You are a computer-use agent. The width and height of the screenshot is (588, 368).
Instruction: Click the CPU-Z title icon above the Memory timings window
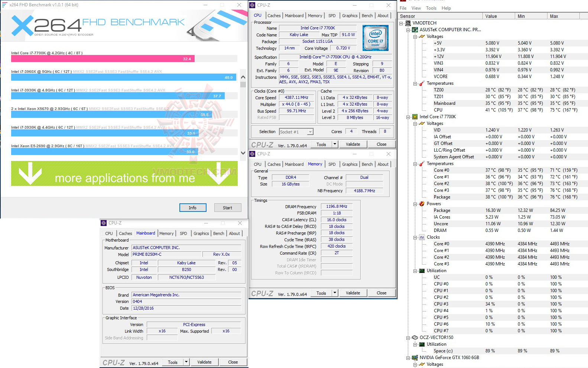pos(252,154)
